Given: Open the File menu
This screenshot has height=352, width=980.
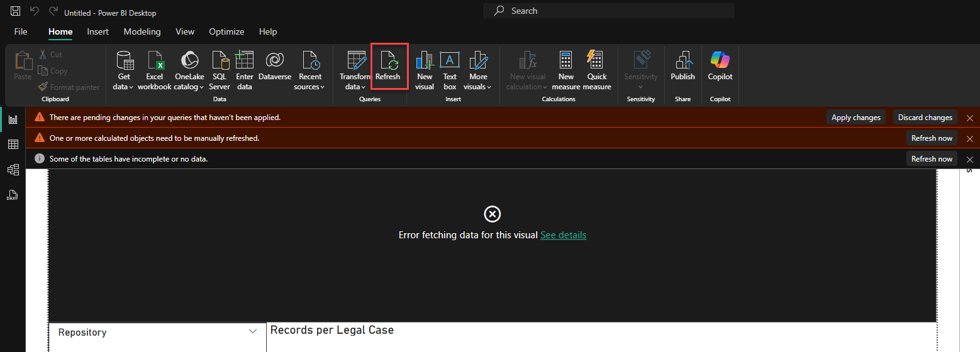Looking at the screenshot, I should (21, 31).
